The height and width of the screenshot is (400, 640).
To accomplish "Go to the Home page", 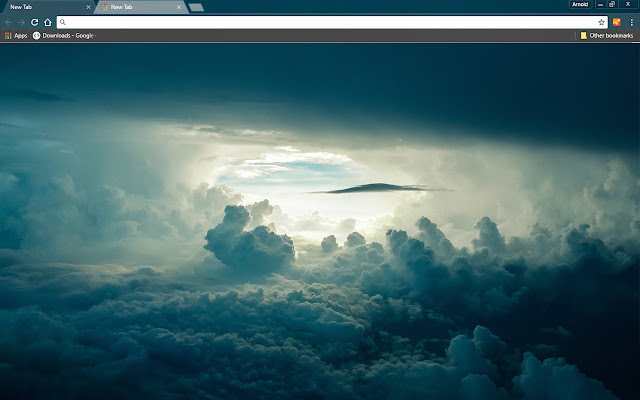I will click(x=48, y=22).
